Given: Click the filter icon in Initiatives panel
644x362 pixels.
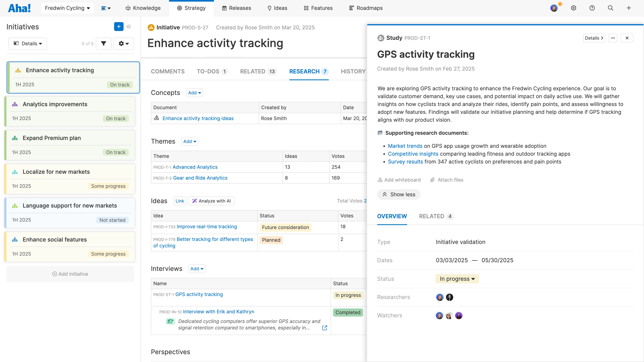Looking at the screenshot, I should tap(103, 43).
